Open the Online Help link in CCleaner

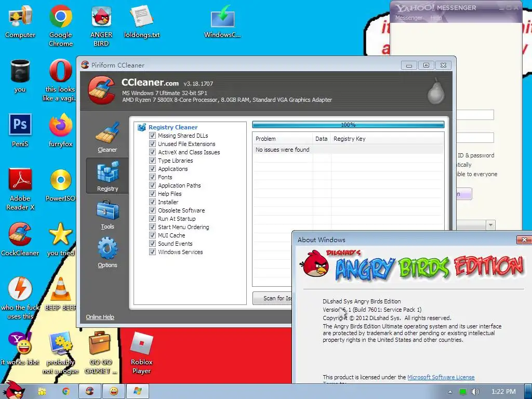tap(100, 316)
